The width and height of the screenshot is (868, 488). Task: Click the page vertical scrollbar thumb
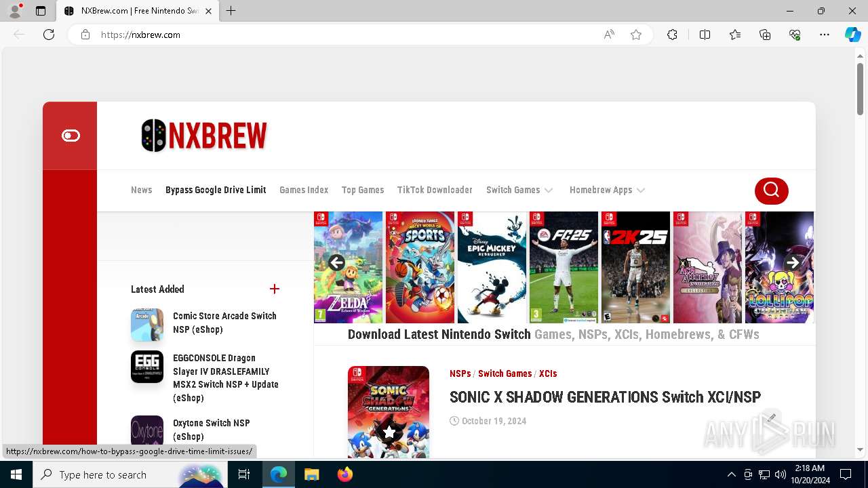tap(860, 89)
